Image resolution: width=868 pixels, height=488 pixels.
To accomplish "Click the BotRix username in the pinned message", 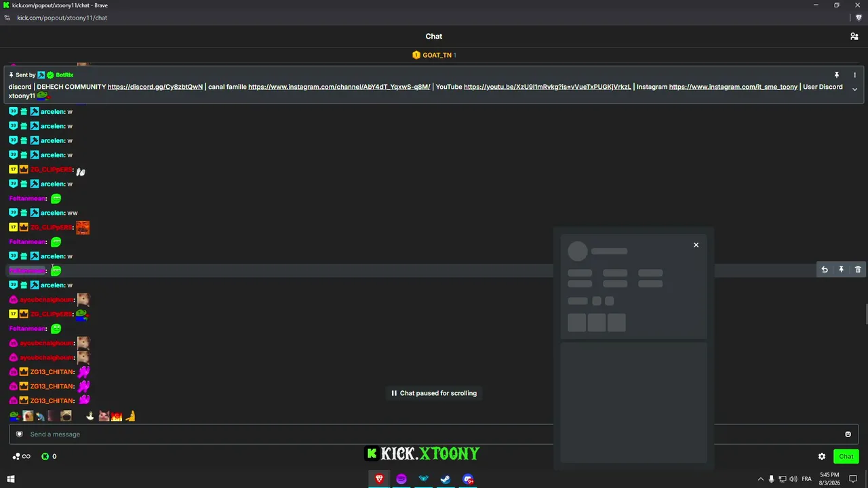I will [64, 75].
